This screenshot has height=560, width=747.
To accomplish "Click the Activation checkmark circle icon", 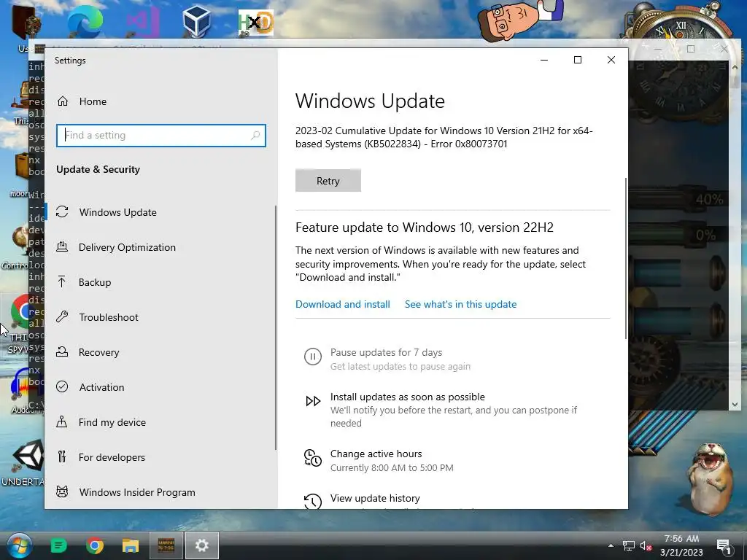I will pyautogui.click(x=62, y=386).
